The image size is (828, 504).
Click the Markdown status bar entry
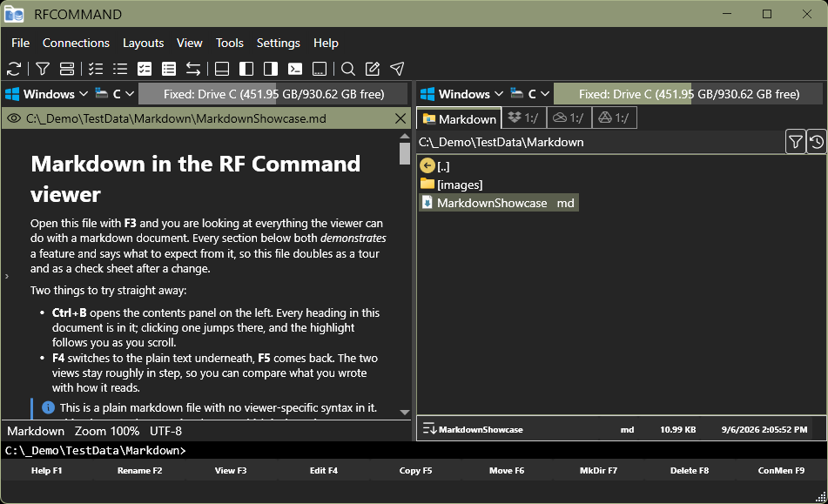point(36,431)
